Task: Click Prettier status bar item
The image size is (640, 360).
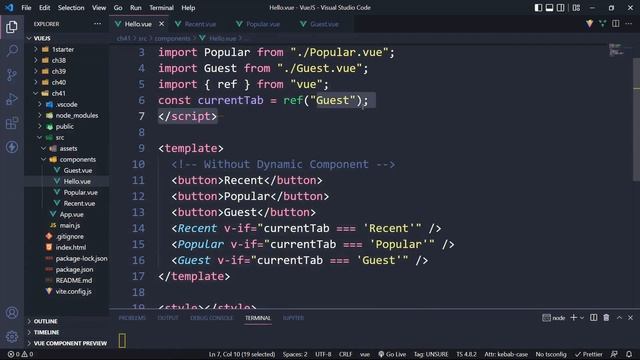Action: coord(589,354)
